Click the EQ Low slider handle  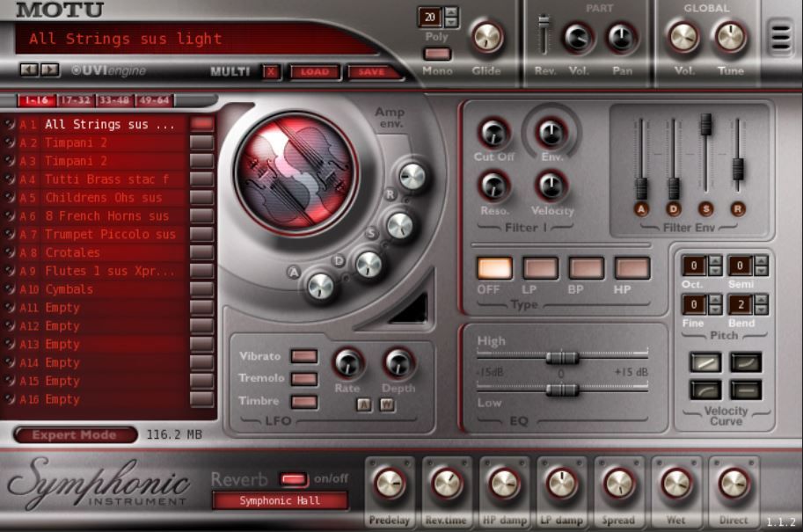(562, 390)
